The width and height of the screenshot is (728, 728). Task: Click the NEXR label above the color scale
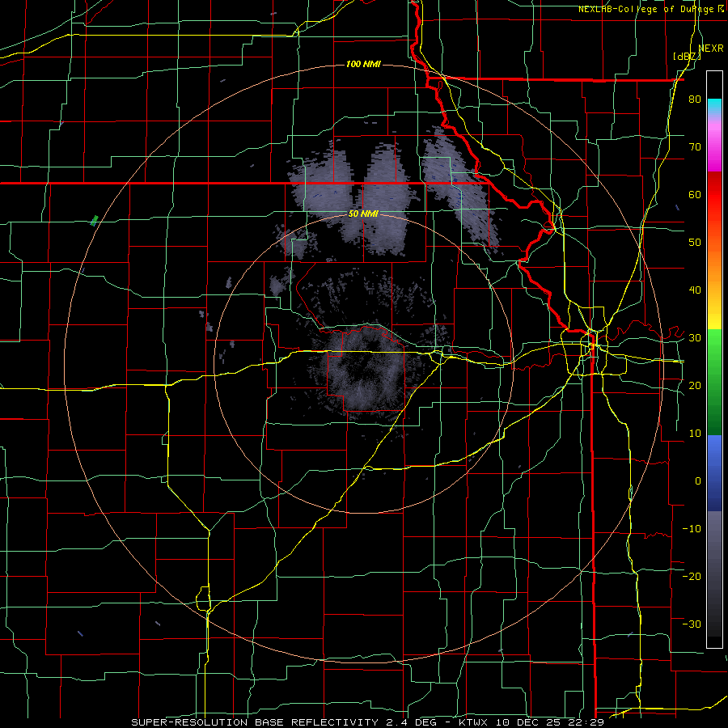[711, 49]
